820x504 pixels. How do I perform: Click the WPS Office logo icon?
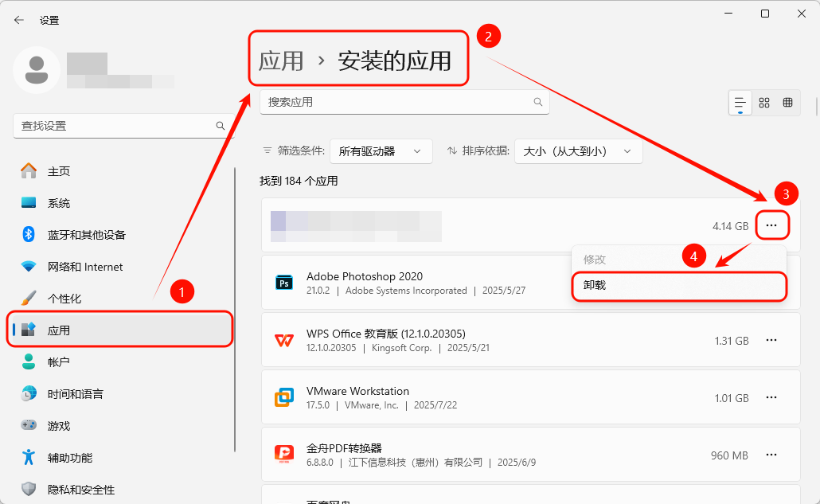pyautogui.click(x=284, y=340)
